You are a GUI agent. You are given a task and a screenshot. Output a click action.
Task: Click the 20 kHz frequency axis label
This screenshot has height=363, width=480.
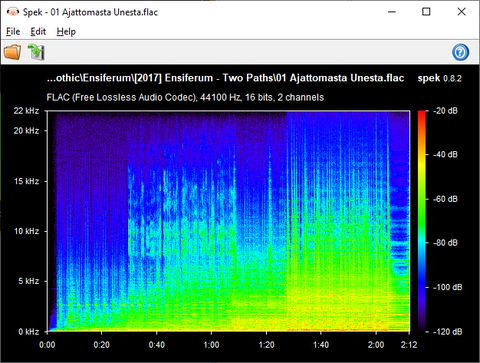coord(26,131)
